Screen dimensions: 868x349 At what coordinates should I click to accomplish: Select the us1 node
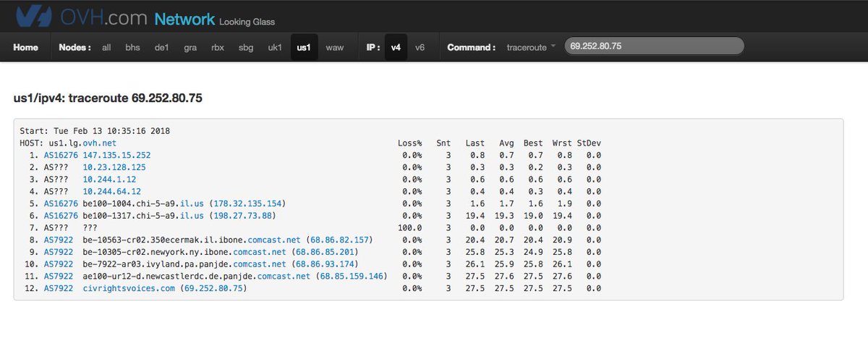[304, 47]
